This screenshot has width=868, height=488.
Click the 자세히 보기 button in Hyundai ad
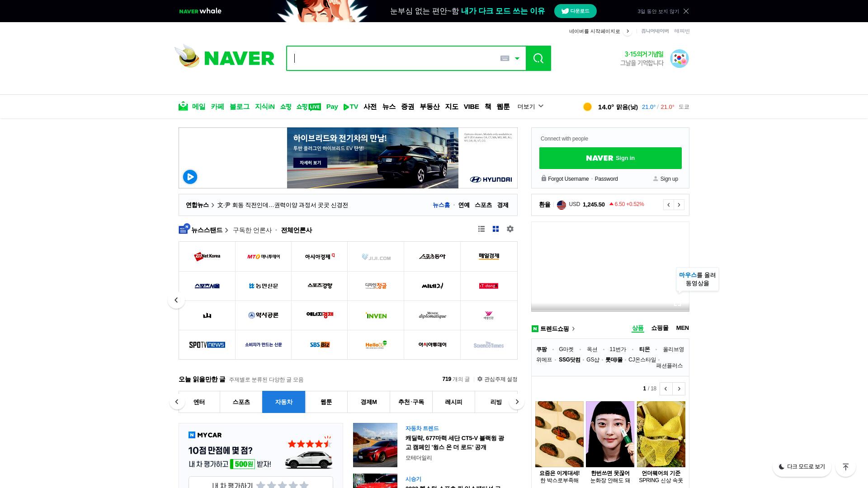[x=310, y=163]
